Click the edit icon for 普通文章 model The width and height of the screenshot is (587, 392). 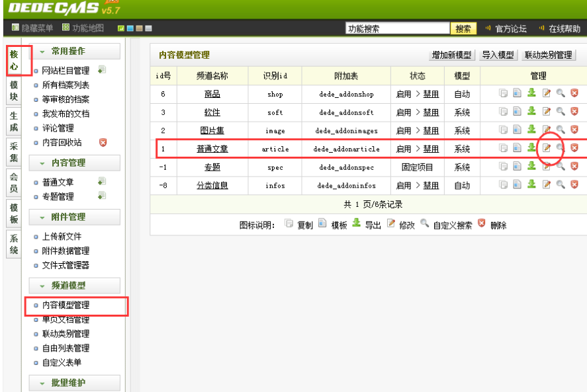point(547,148)
